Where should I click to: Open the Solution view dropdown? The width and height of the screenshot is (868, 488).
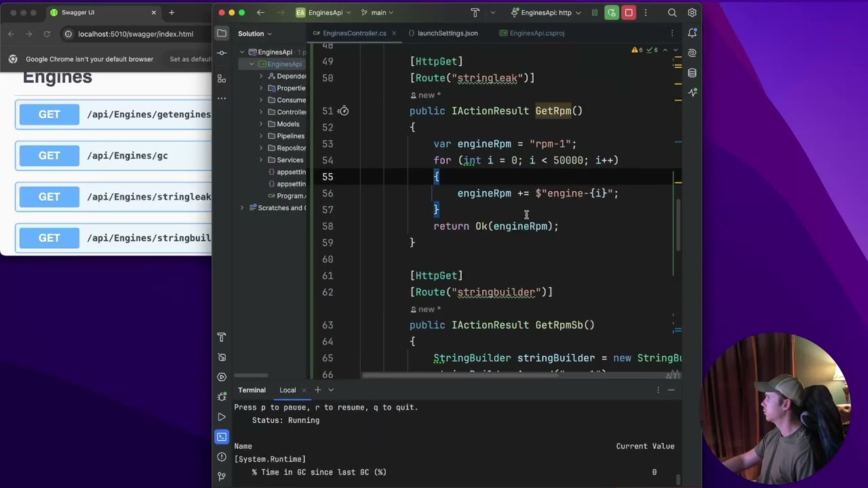pos(254,33)
